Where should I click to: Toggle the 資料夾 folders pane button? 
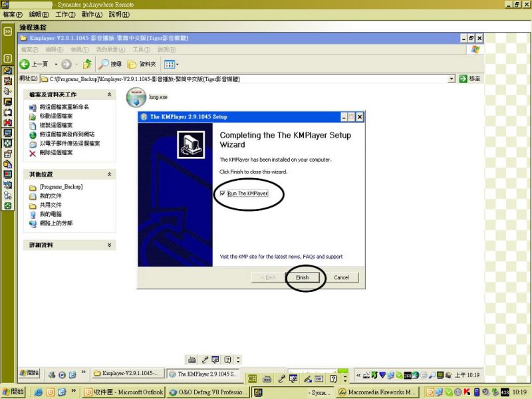point(142,64)
